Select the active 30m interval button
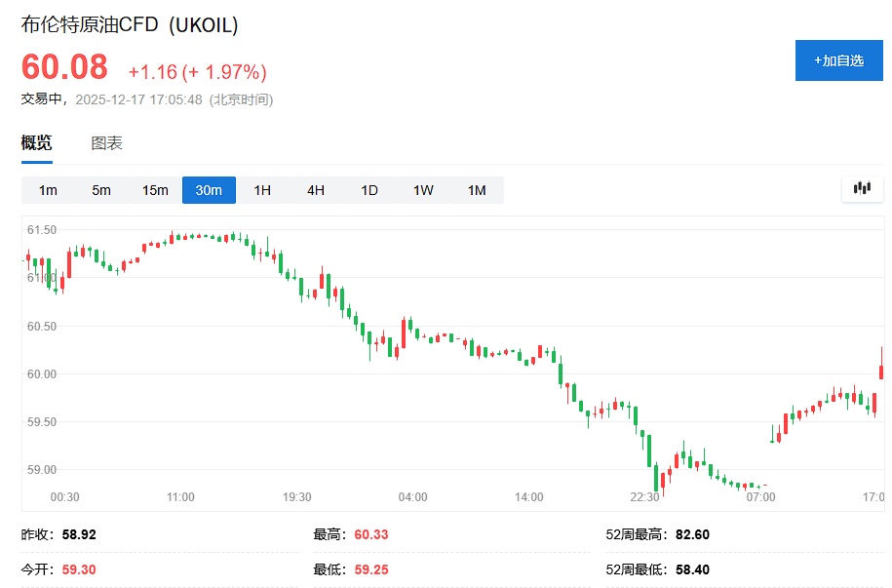The height and width of the screenshot is (588, 892). click(x=209, y=190)
